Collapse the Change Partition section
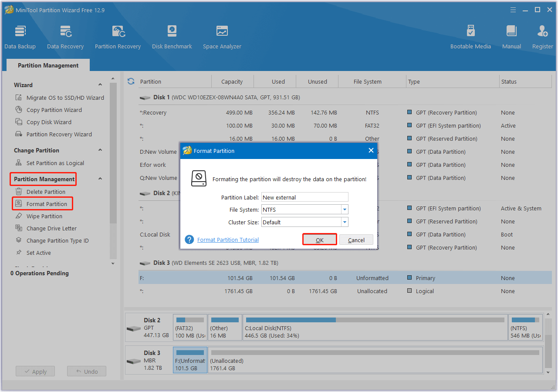The height and width of the screenshot is (392, 558). 100,150
